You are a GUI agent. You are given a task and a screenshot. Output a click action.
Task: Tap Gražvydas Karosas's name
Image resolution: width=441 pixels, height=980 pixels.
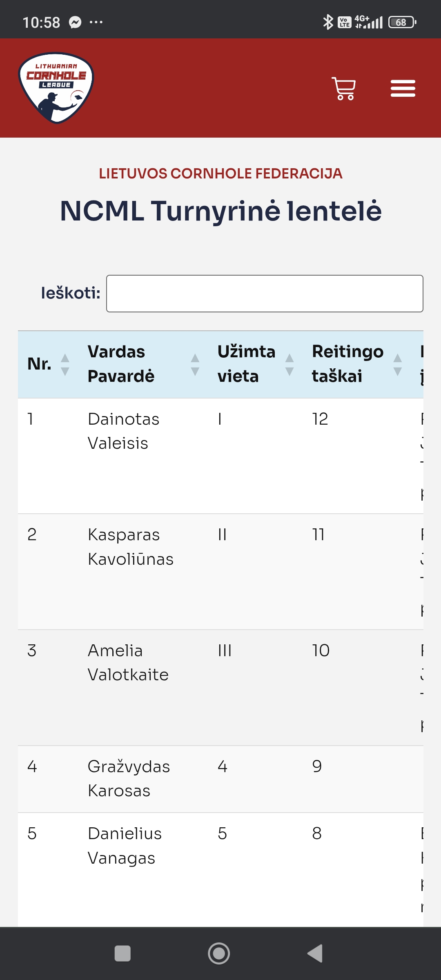pos(129,778)
